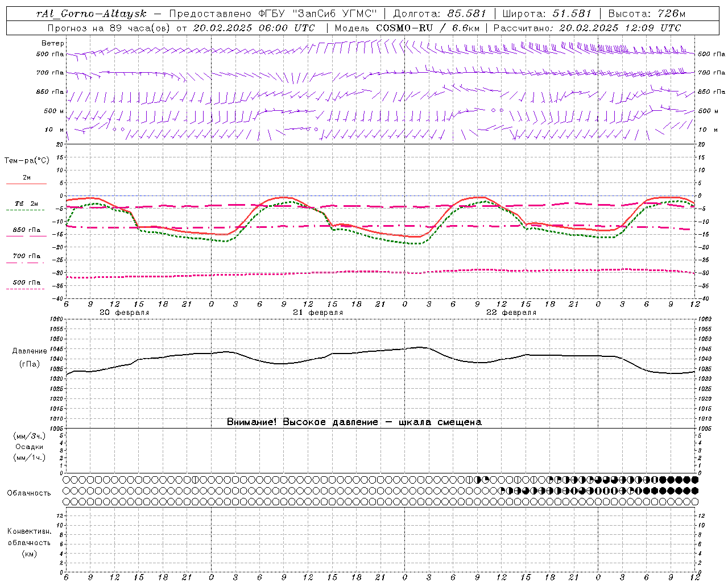728x582 pixels.
Task: Click the date label 21 февраля
Action: (x=318, y=313)
